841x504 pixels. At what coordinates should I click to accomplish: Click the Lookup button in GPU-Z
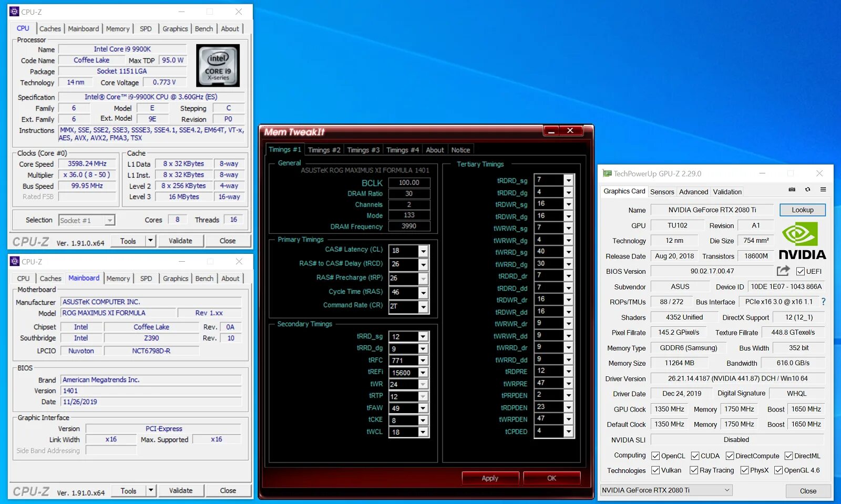803,210
